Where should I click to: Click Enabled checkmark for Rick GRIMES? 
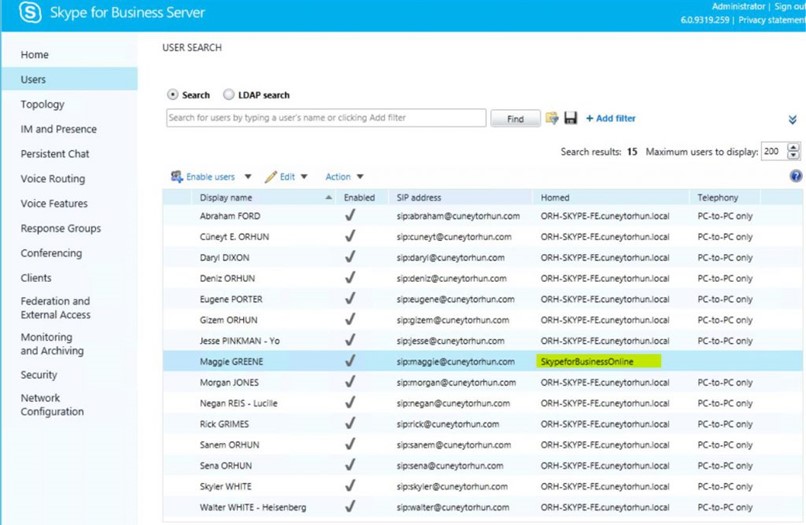pos(350,423)
